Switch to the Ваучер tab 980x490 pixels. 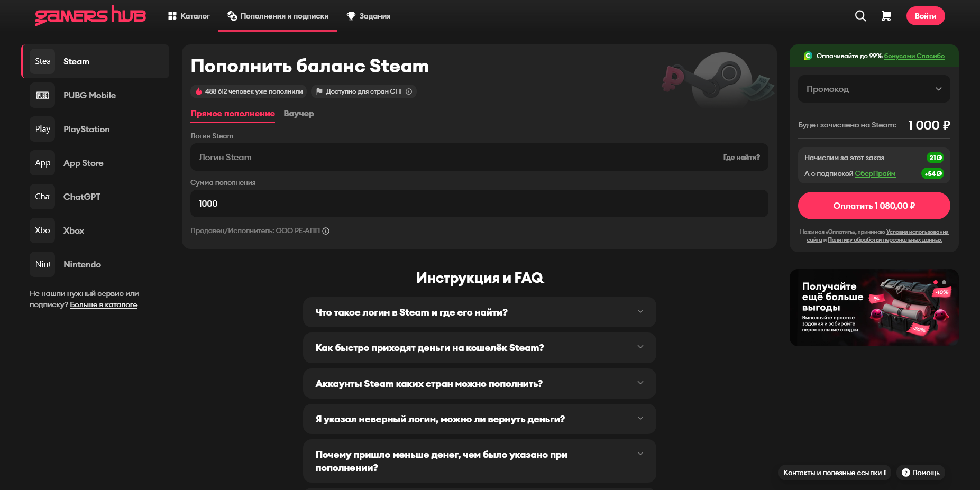[x=299, y=114]
